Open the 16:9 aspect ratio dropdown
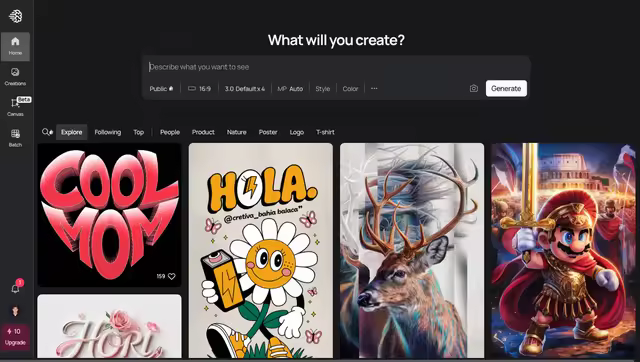Screen dimensions: 640x362 point(199,89)
